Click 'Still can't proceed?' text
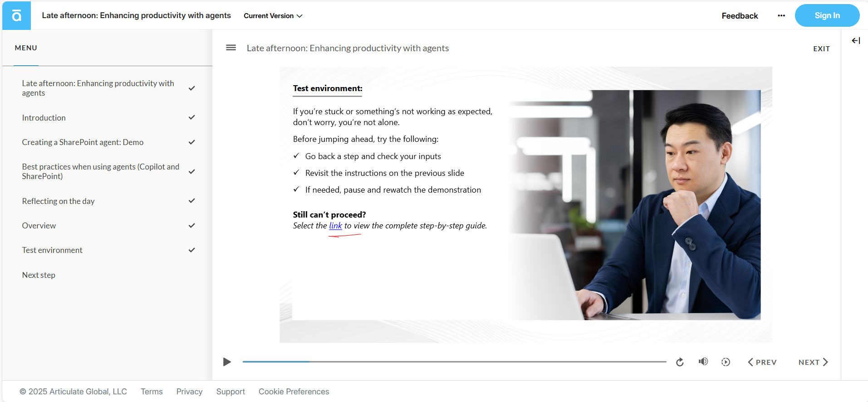Screen dimensions: 868x402 (x=329, y=215)
